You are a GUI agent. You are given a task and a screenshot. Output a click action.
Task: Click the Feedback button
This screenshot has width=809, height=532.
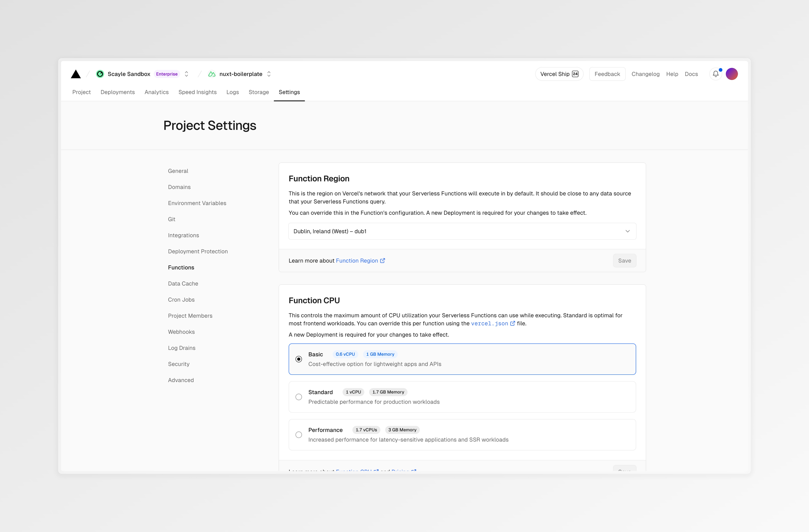pos(607,74)
